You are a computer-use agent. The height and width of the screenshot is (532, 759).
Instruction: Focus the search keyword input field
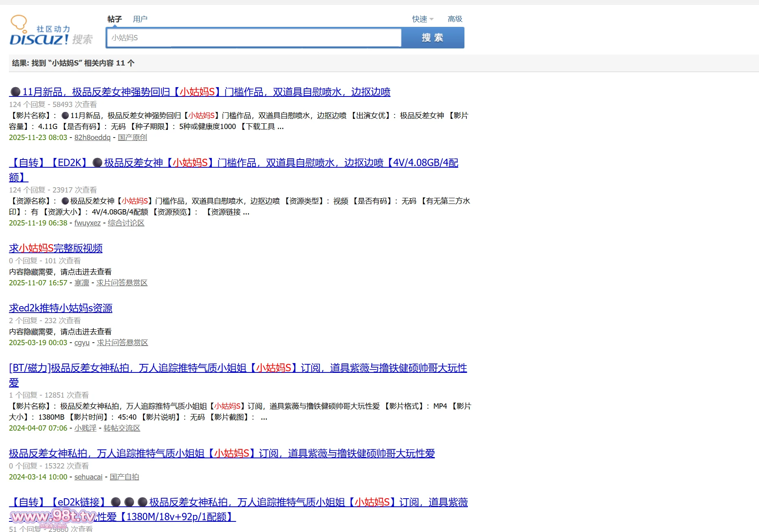(x=253, y=38)
